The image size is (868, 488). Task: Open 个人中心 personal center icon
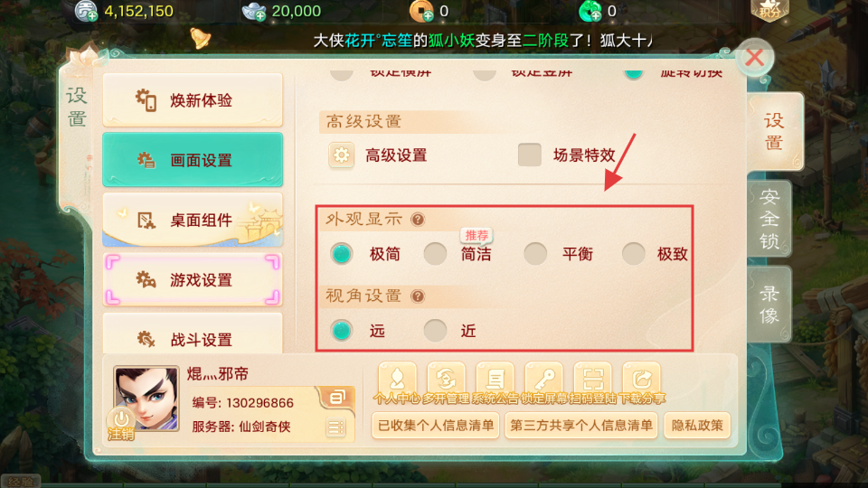(x=397, y=380)
